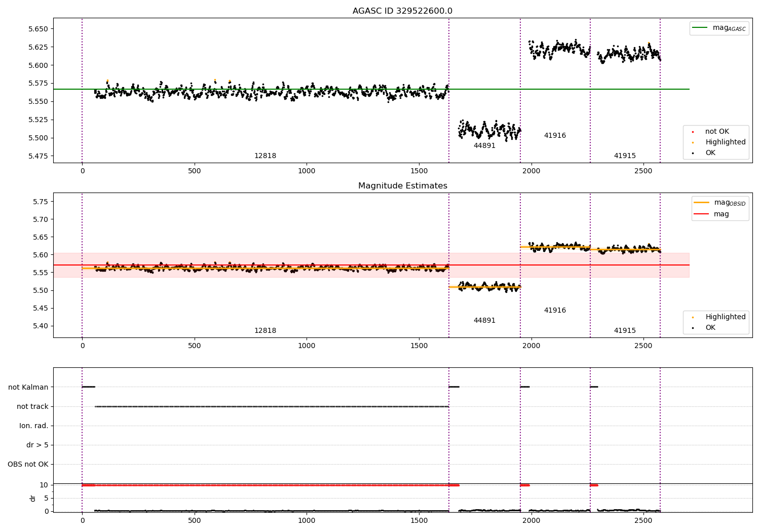The height and width of the screenshot is (532, 760).
Task: Click the orange Highlighted marker in top legend
Action: tap(693, 142)
